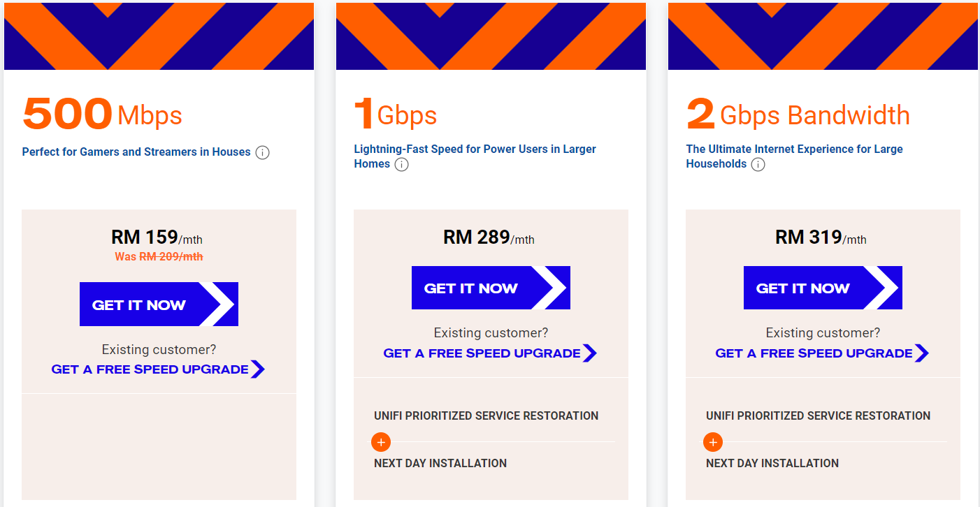Image resolution: width=980 pixels, height=507 pixels.
Task: Select NEXT DAY INSTALLATION under 1Gbps plan
Action: [x=440, y=463]
